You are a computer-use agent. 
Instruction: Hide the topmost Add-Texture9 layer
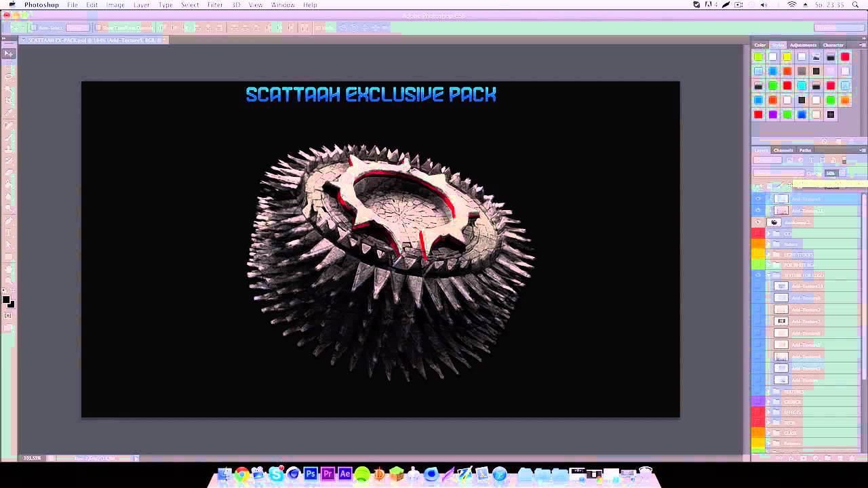(x=758, y=199)
